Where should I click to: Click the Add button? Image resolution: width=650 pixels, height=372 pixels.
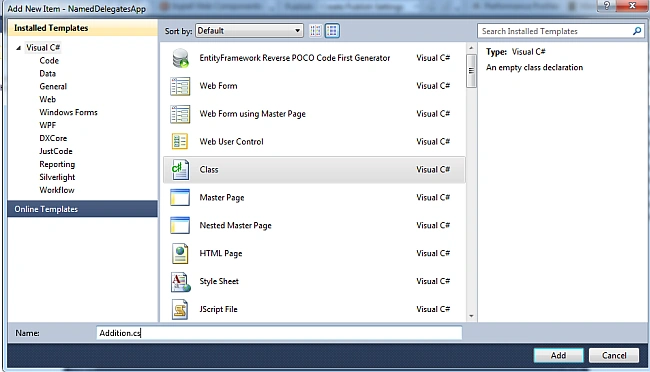(x=558, y=355)
